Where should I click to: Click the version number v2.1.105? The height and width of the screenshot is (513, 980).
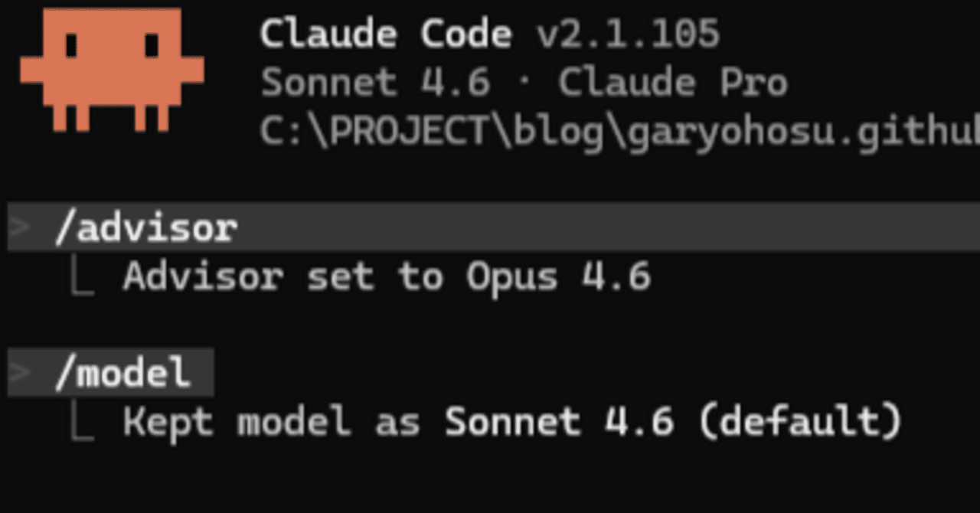(x=628, y=34)
